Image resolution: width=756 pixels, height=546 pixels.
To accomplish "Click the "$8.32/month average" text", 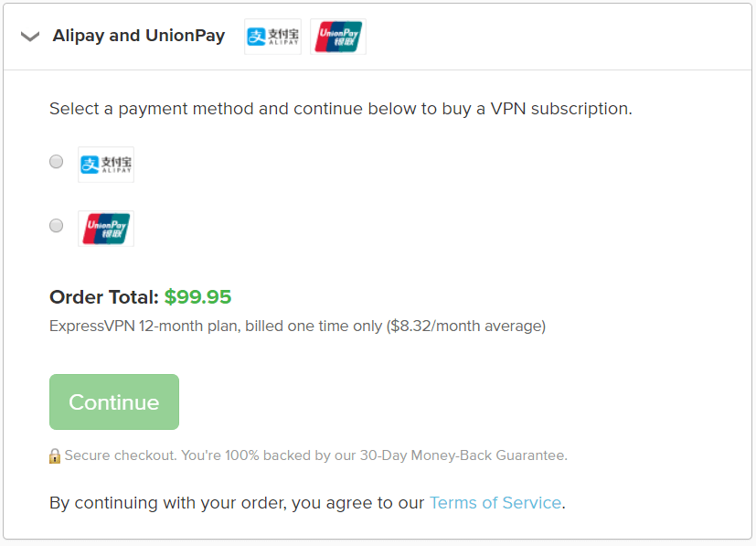I will [465, 327].
